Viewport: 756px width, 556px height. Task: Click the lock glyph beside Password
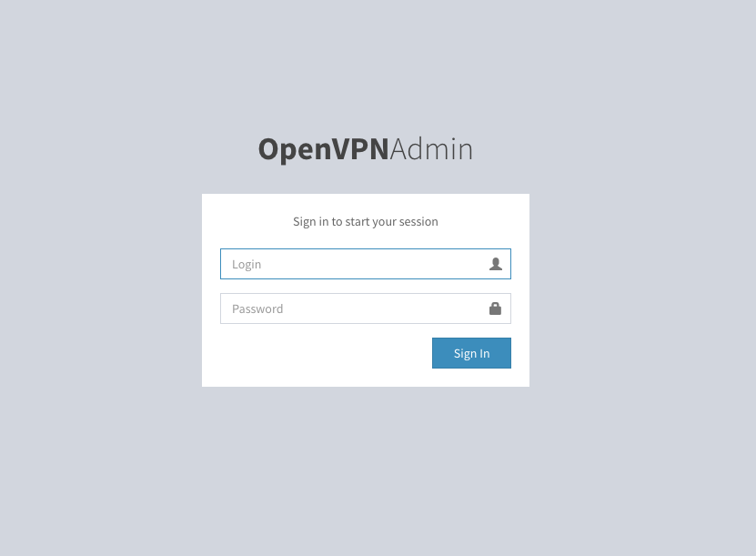pyautogui.click(x=495, y=308)
